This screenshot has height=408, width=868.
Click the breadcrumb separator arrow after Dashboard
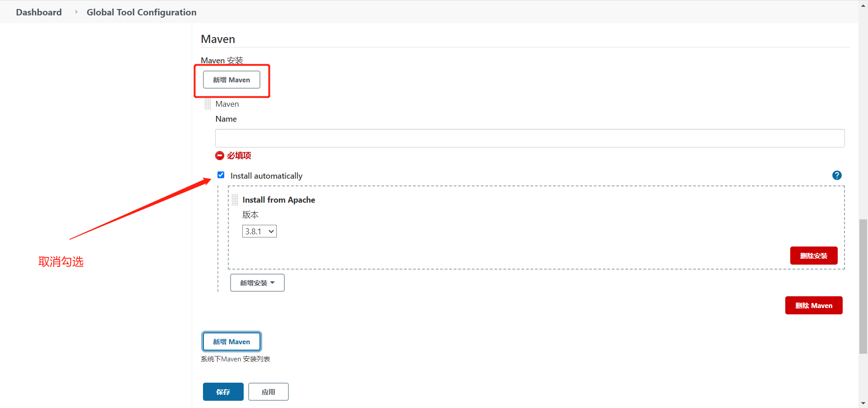coord(76,12)
